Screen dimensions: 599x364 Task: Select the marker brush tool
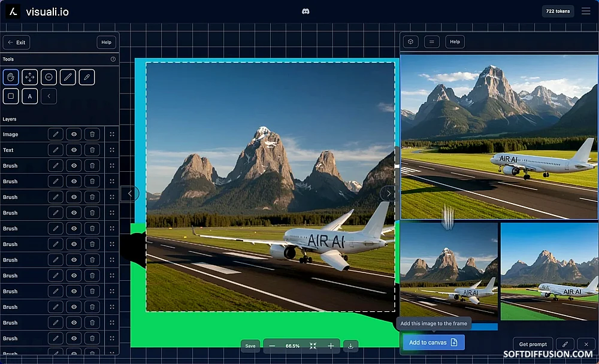(87, 77)
